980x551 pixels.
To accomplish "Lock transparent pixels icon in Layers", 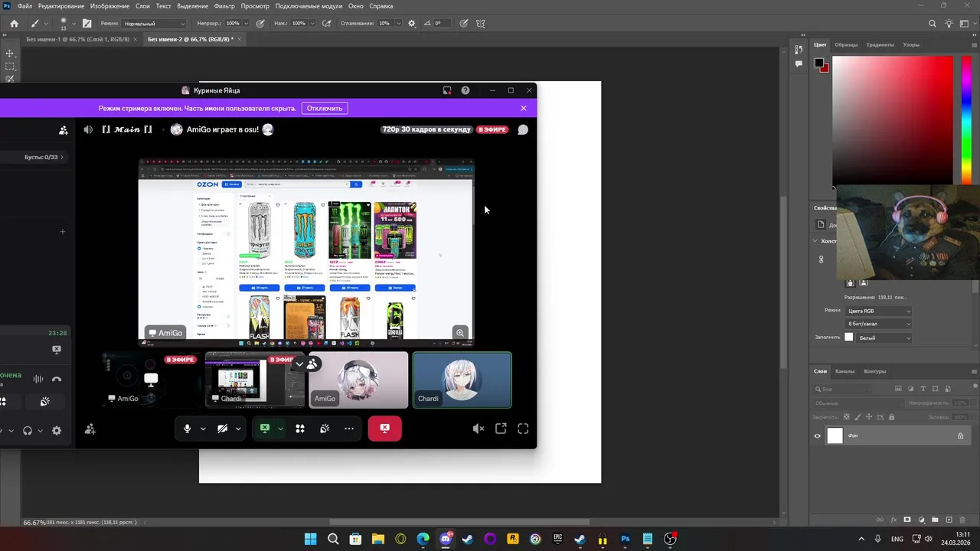I will click(847, 417).
